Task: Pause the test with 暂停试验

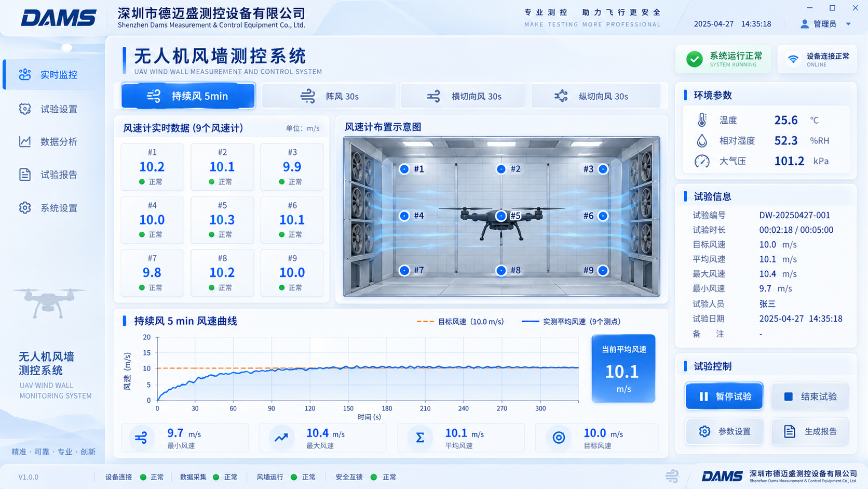Action: coord(725,397)
